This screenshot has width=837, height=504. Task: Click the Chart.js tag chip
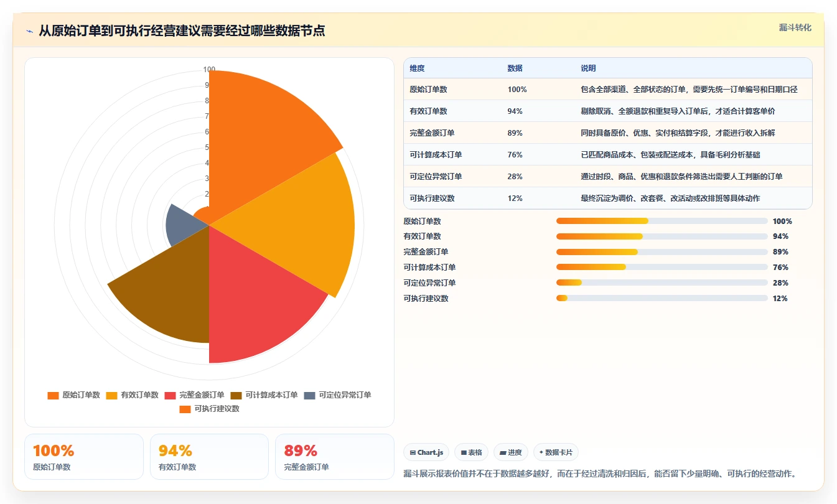426,452
